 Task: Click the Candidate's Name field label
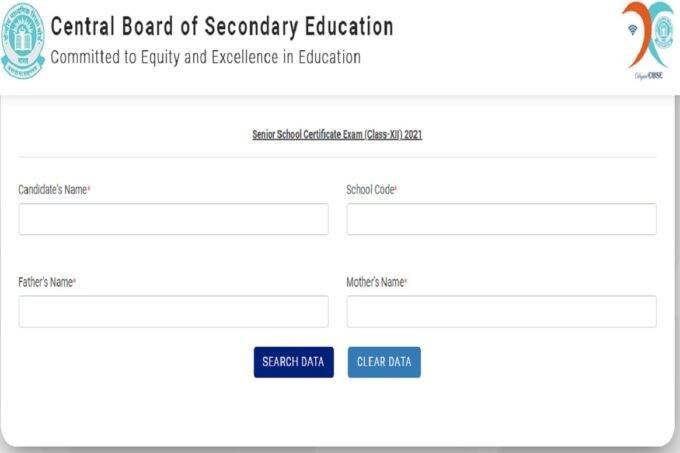52,189
